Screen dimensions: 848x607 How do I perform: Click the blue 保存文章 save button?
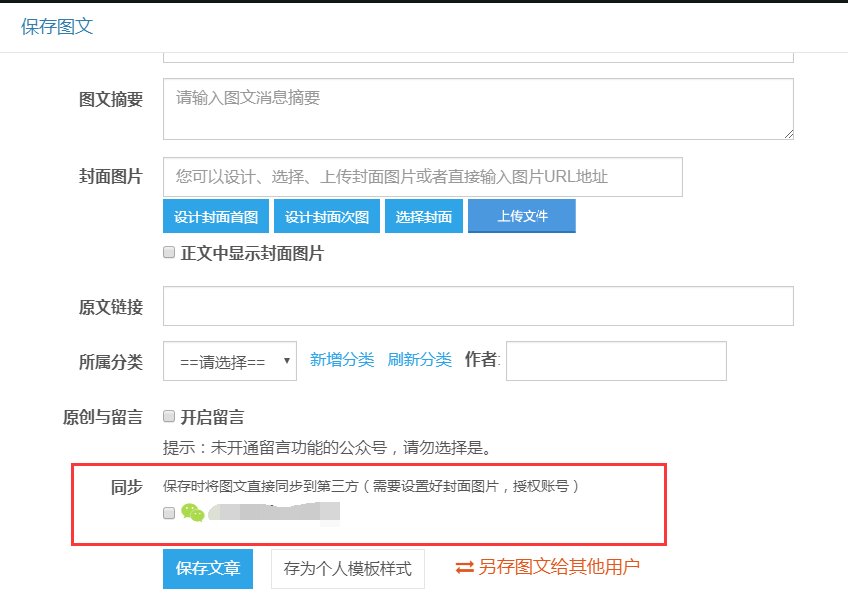pyautogui.click(x=207, y=568)
